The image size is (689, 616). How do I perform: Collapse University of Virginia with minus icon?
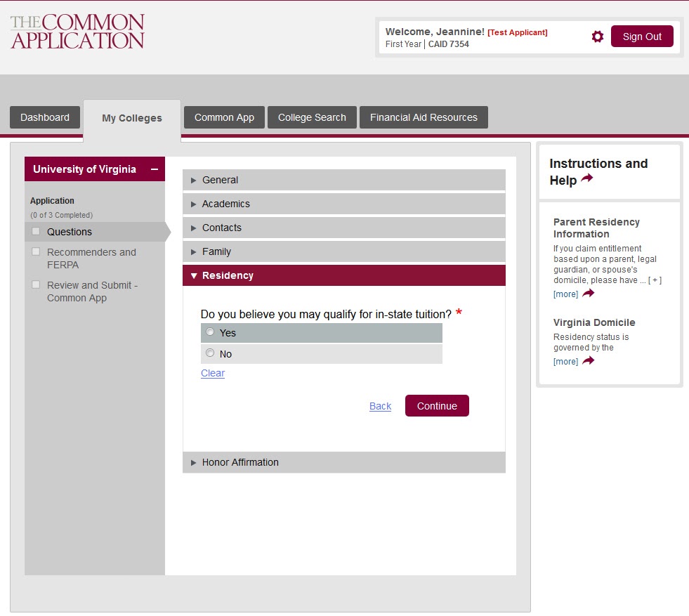(155, 169)
